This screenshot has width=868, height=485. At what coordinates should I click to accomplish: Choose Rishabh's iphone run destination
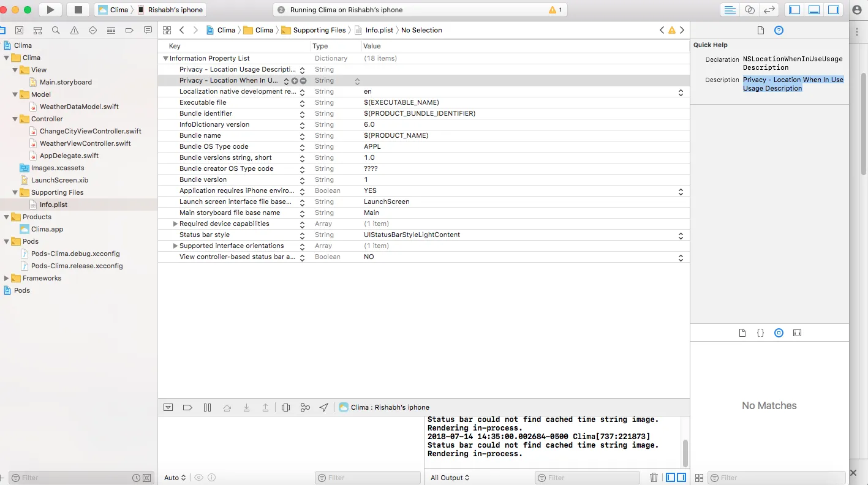[170, 10]
